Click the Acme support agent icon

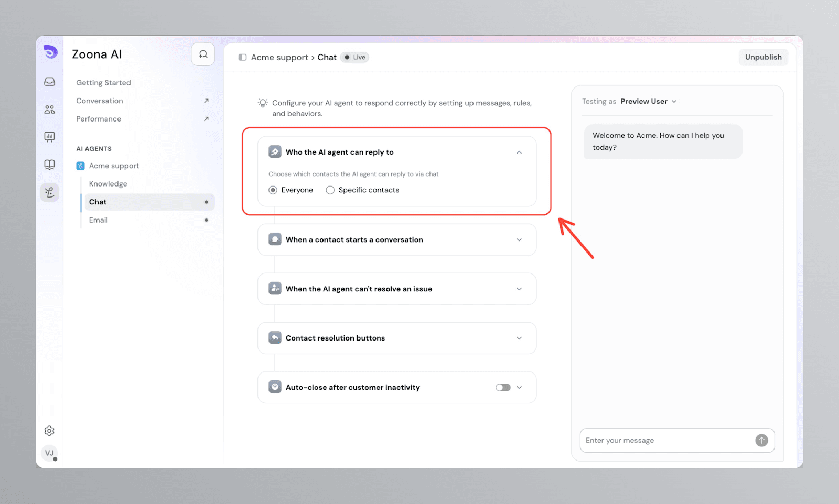[x=80, y=166]
